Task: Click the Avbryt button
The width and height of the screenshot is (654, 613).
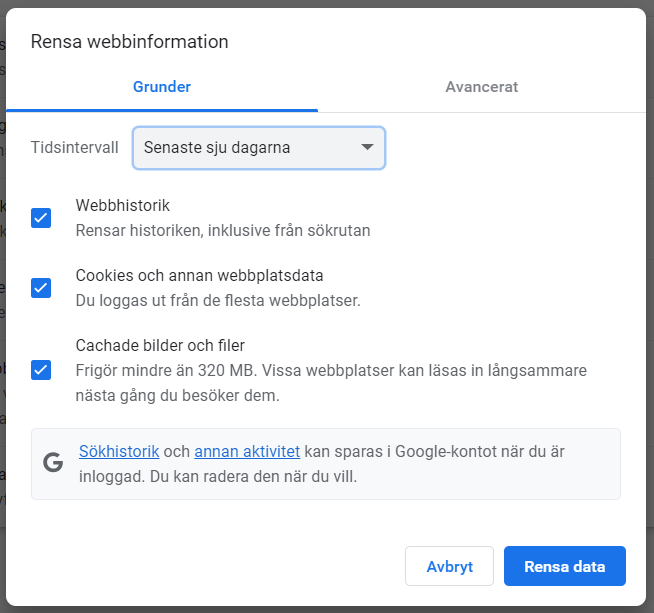Action: click(x=449, y=566)
